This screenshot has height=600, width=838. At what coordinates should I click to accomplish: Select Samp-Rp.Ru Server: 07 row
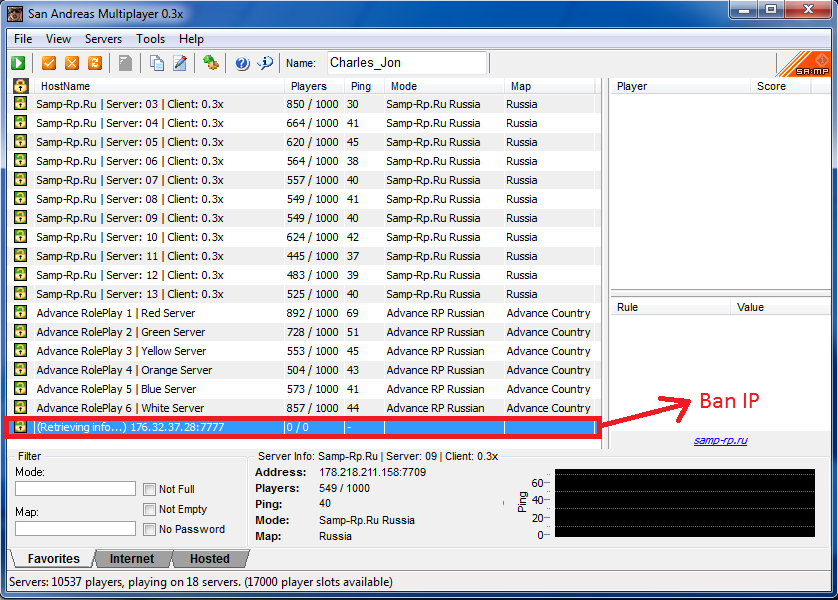point(302,180)
